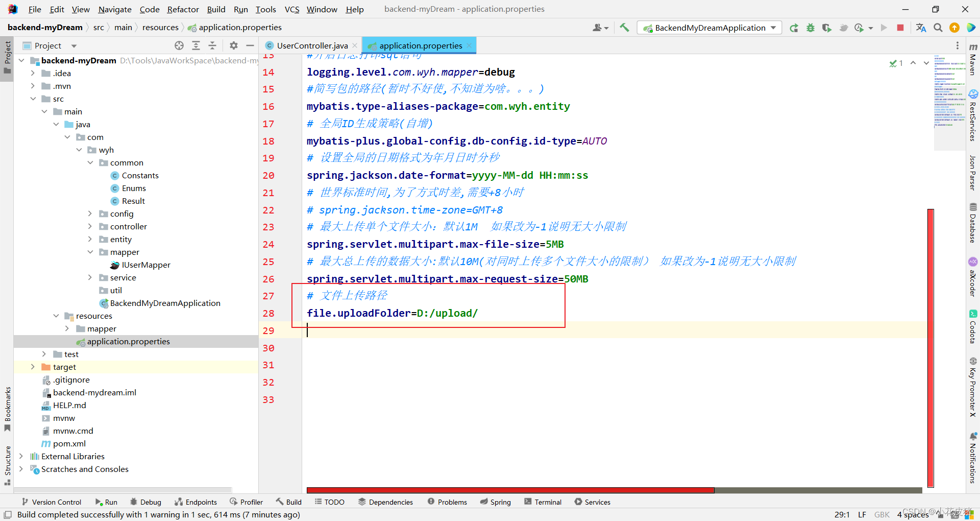Expand the .idea folder

33,73
